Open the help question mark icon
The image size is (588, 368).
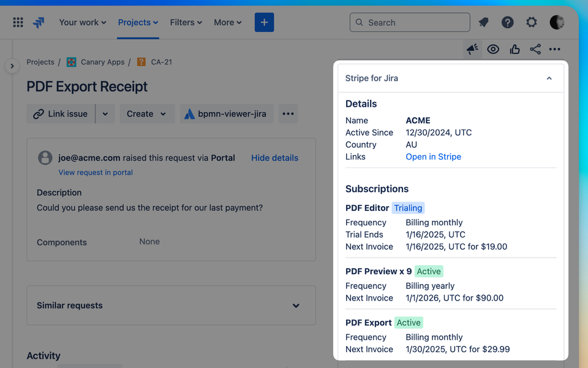click(507, 23)
